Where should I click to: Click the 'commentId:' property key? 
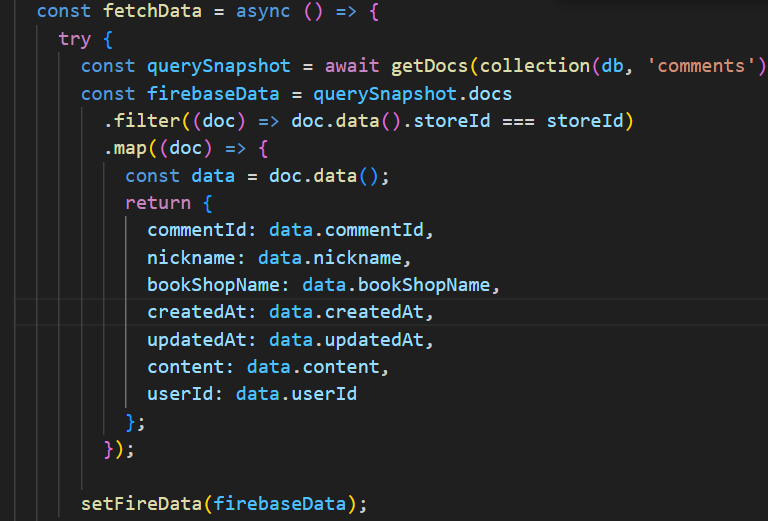[x=202, y=230]
